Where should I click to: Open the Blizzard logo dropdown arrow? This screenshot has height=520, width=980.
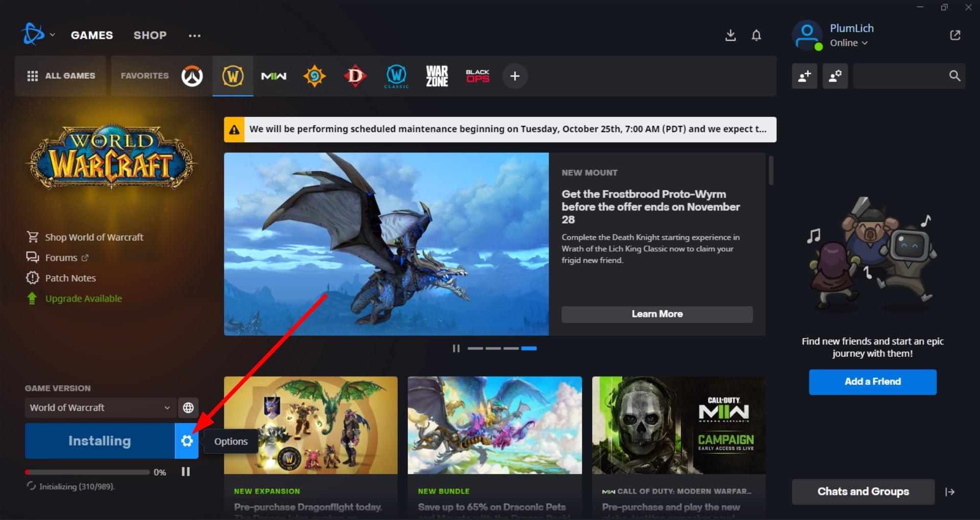pos(53,35)
